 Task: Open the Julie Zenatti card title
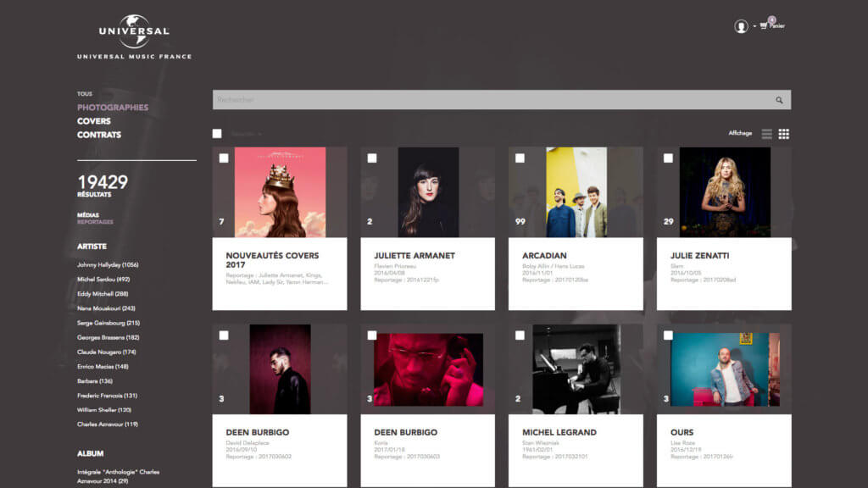click(x=699, y=256)
